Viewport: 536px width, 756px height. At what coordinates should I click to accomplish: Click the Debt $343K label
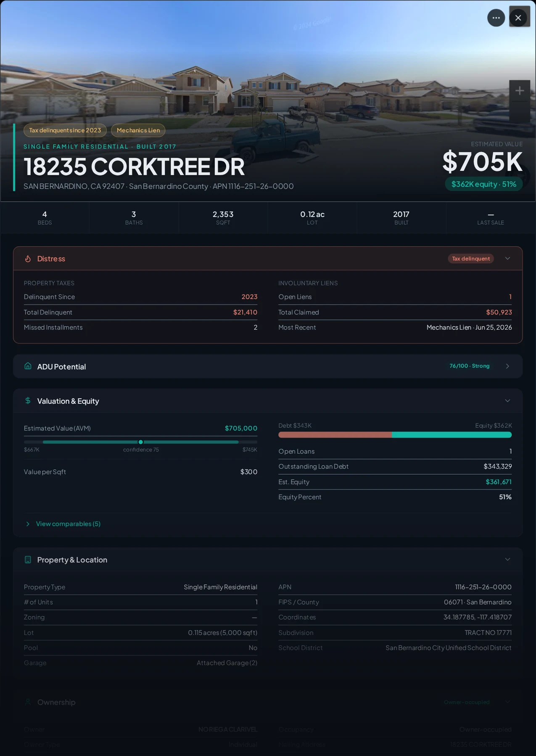(x=295, y=426)
